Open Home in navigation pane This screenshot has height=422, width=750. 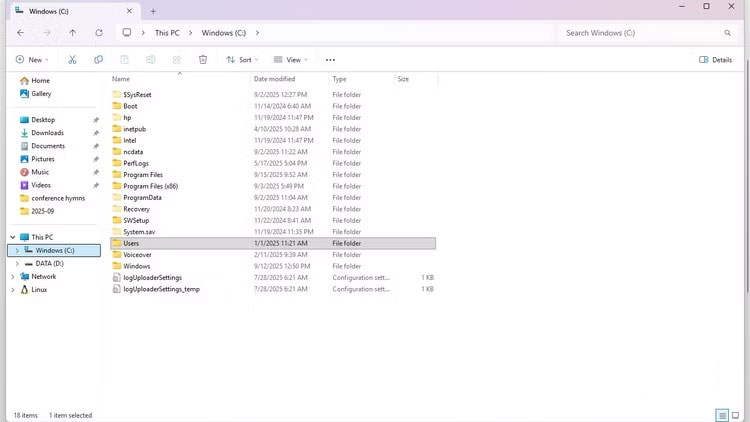click(x=35, y=80)
